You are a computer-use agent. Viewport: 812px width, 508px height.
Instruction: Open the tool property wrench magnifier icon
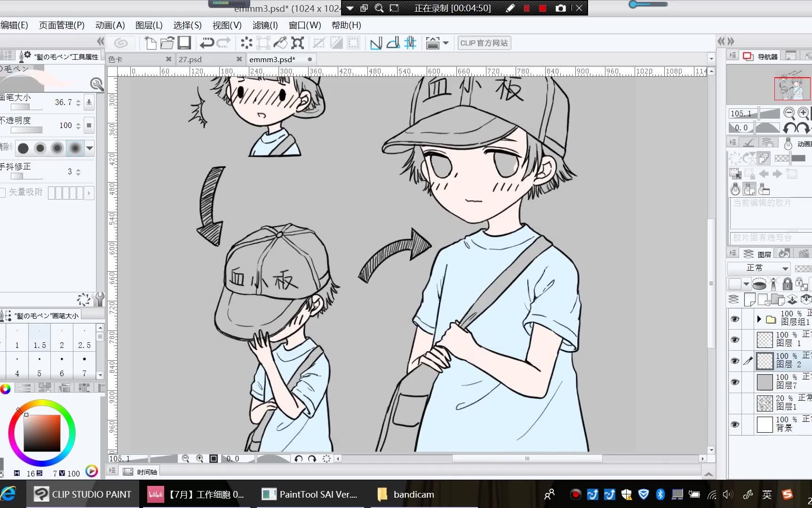[97, 84]
